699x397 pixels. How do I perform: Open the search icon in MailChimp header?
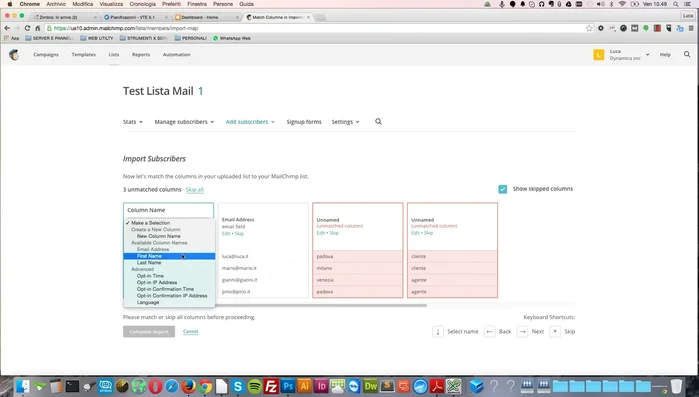point(687,54)
